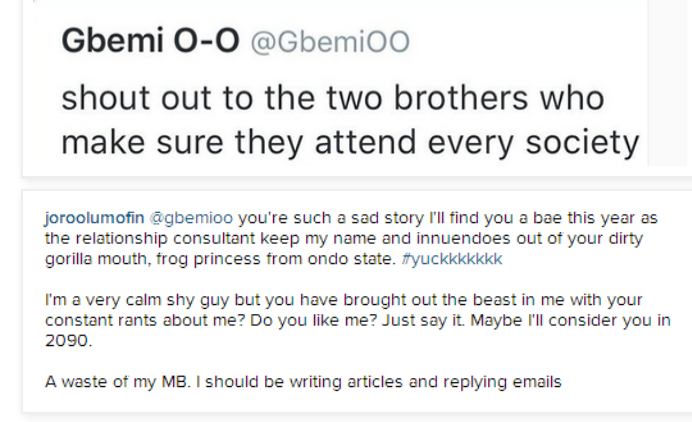Click the @gbemioo mention in comment
This screenshot has height=422, width=692.
click(191, 218)
